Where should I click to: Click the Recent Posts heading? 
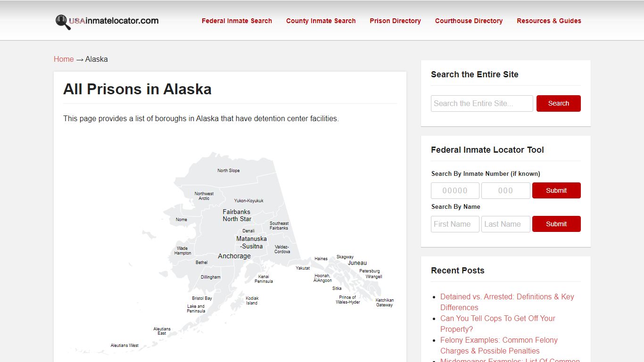click(x=458, y=271)
